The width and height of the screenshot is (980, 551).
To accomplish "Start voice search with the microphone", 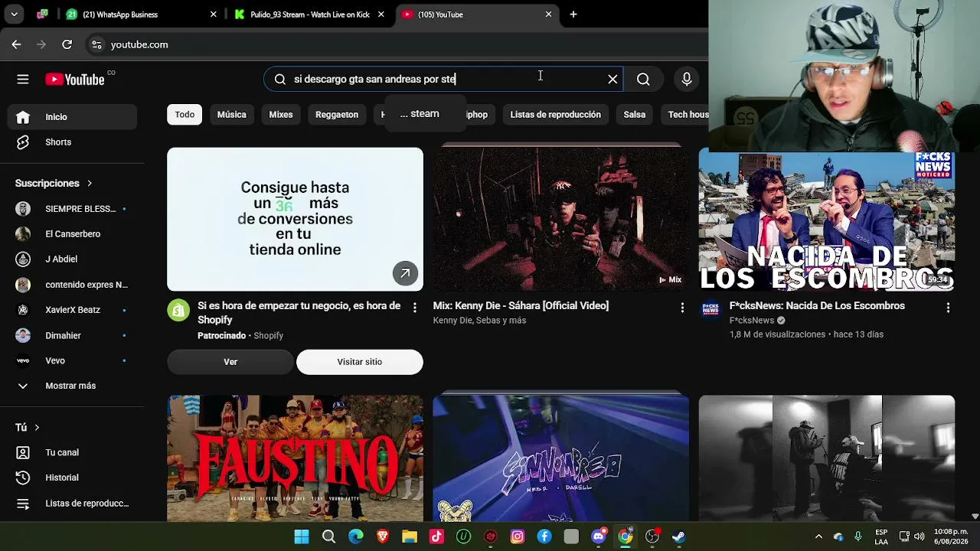I will [687, 79].
